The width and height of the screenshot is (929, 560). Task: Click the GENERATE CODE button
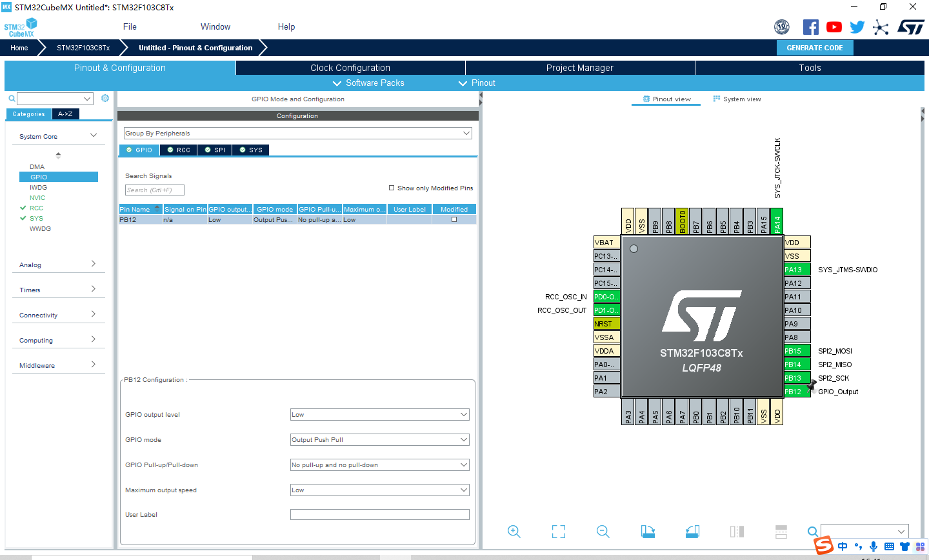point(814,47)
